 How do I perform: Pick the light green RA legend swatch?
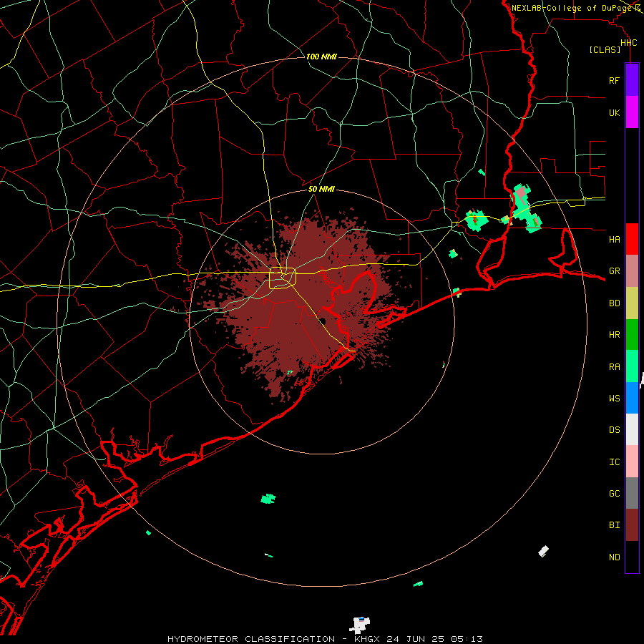632,366
